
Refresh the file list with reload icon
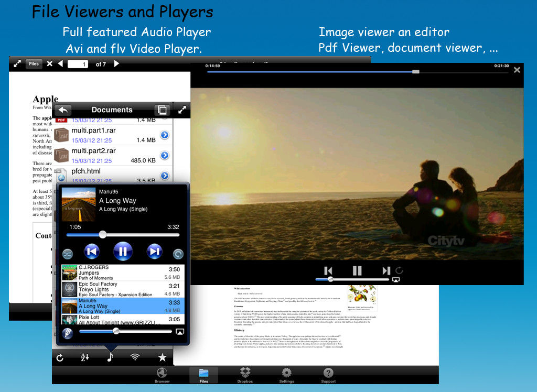(60, 358)
